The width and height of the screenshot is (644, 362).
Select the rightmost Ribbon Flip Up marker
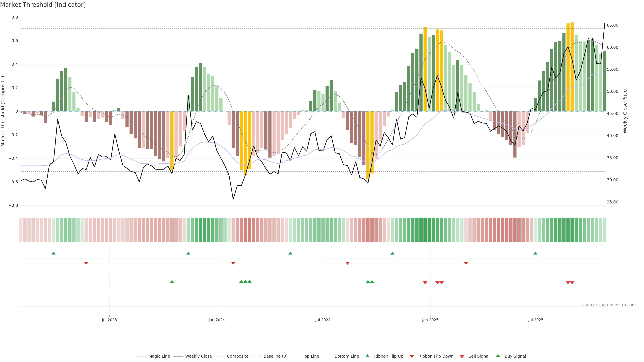[535, 253]
